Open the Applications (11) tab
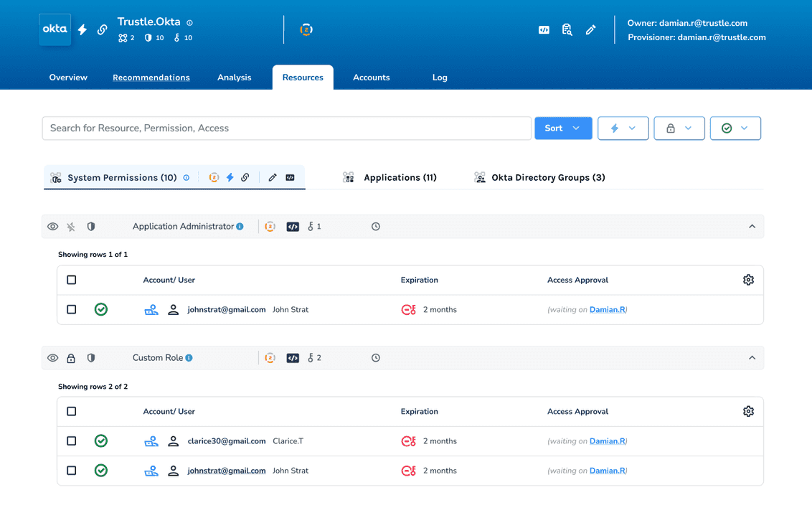This screenshot has width=812, height=523. [x=390, y=178]
